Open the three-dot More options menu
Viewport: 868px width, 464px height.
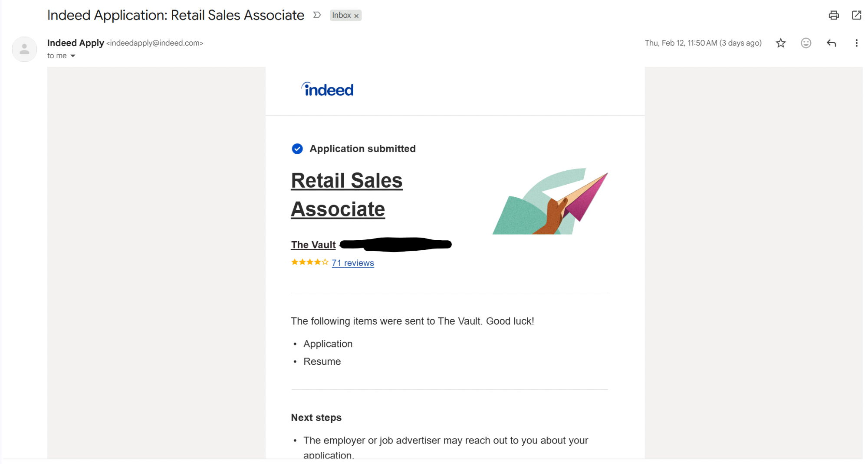pyautogui.click(x=856, y=43)
